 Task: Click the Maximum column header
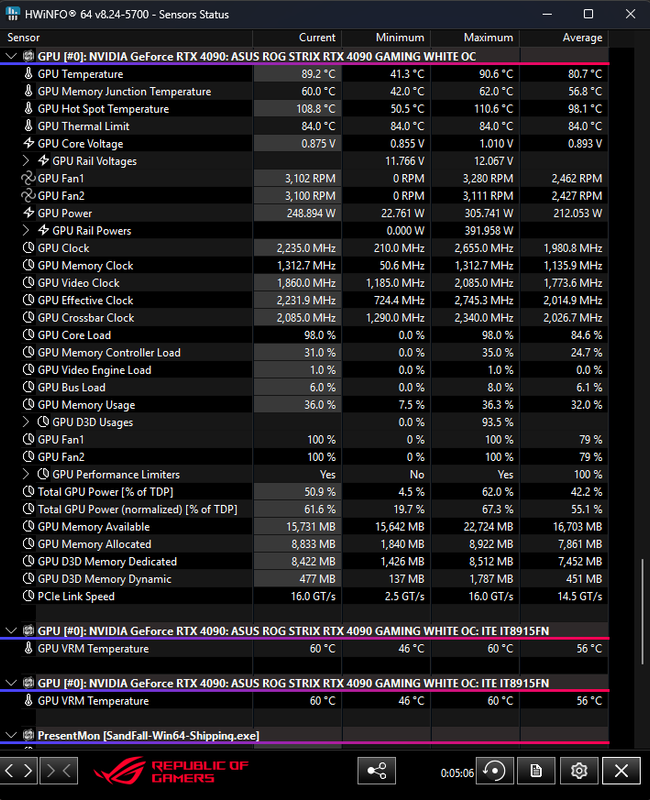475,37
